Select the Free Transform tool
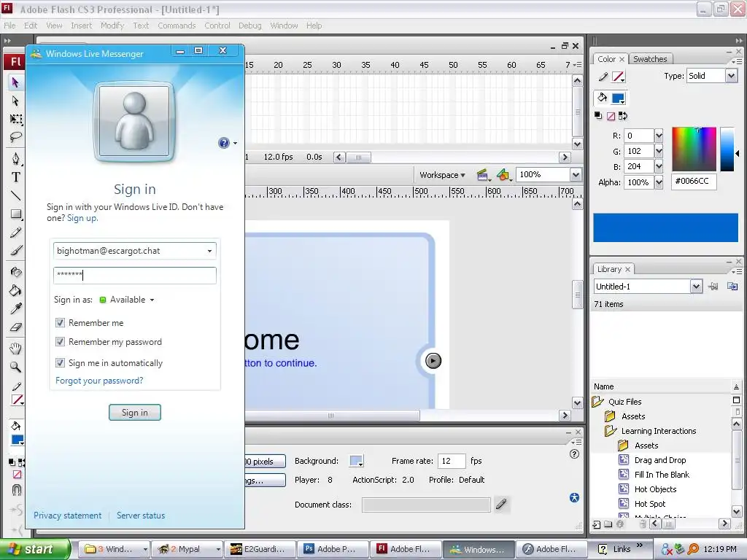This screenshot has width=747, height=560. pyautogui.click(x=16, y=119)
